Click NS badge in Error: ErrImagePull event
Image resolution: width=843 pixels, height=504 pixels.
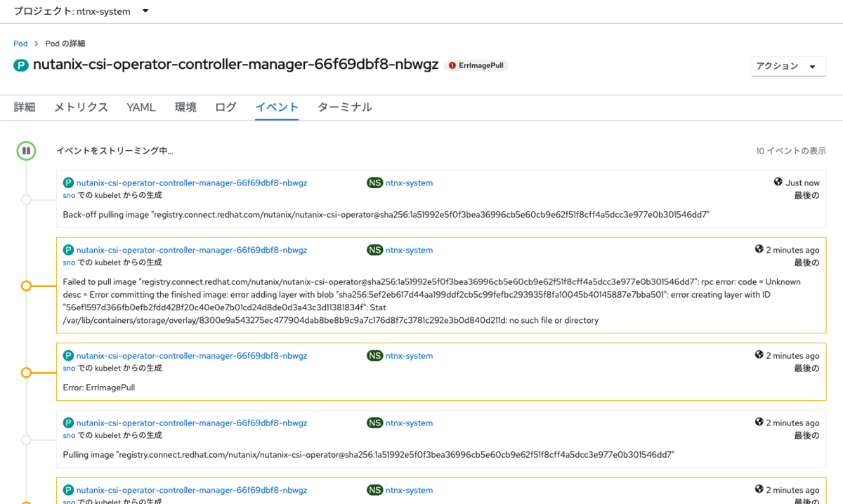[374, 356]
